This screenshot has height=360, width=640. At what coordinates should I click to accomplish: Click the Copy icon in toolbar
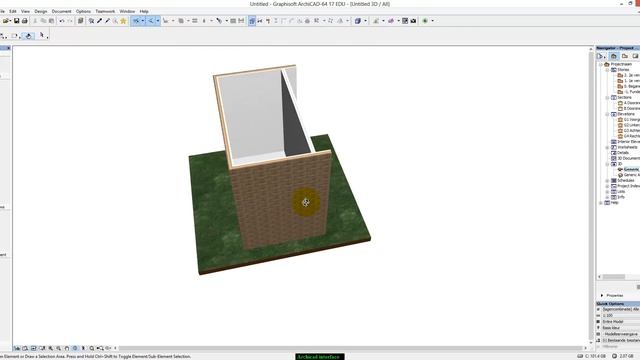[x=43, y=21]
